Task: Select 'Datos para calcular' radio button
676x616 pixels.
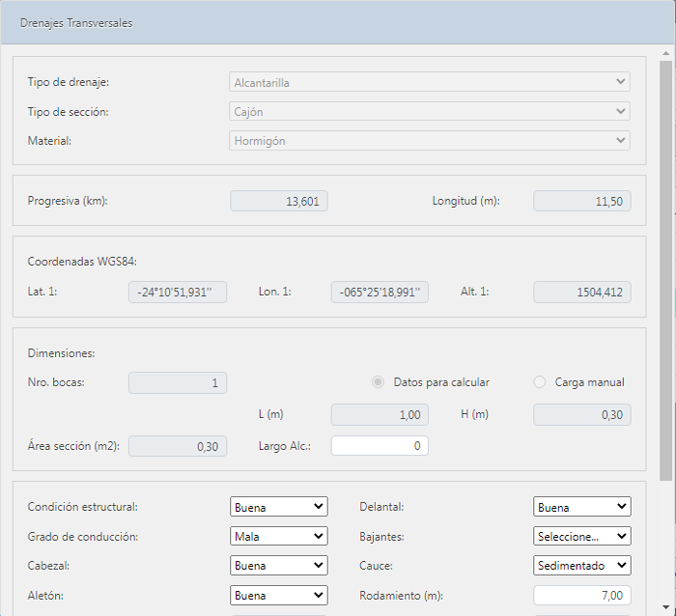Action: tap(378, 382)
